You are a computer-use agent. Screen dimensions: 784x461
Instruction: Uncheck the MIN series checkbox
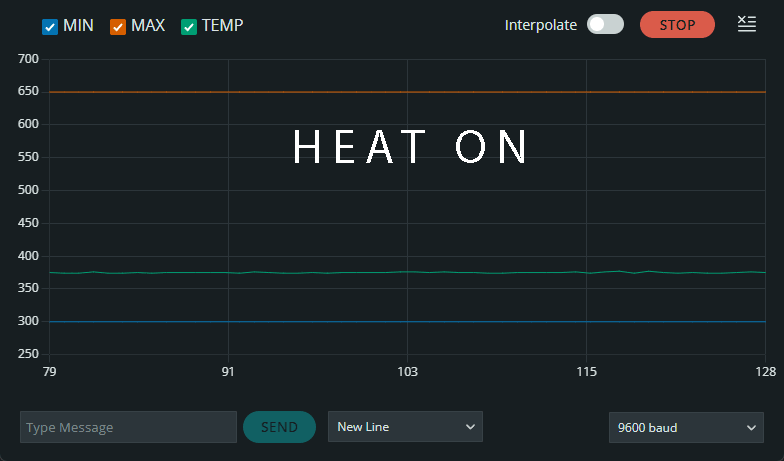pyautogui.click(x=50, y=26)
